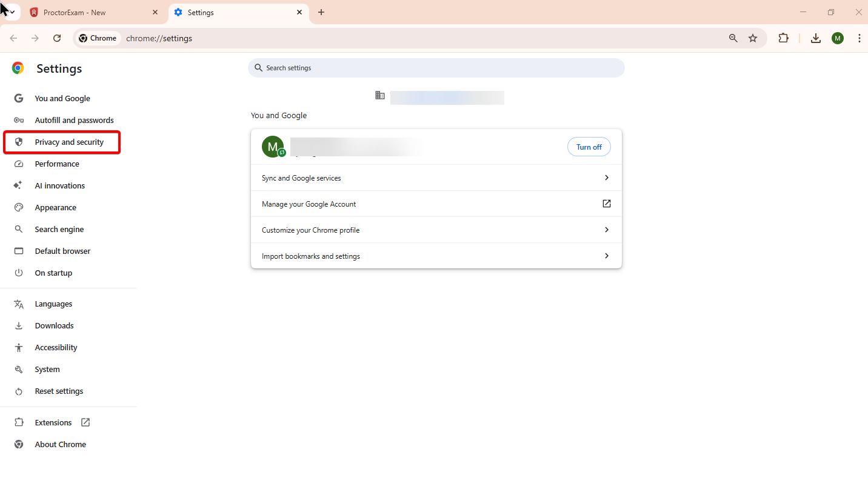868x492 pixels.
Task: Open Customize your Chrome profile
Action: pos(436,230)
